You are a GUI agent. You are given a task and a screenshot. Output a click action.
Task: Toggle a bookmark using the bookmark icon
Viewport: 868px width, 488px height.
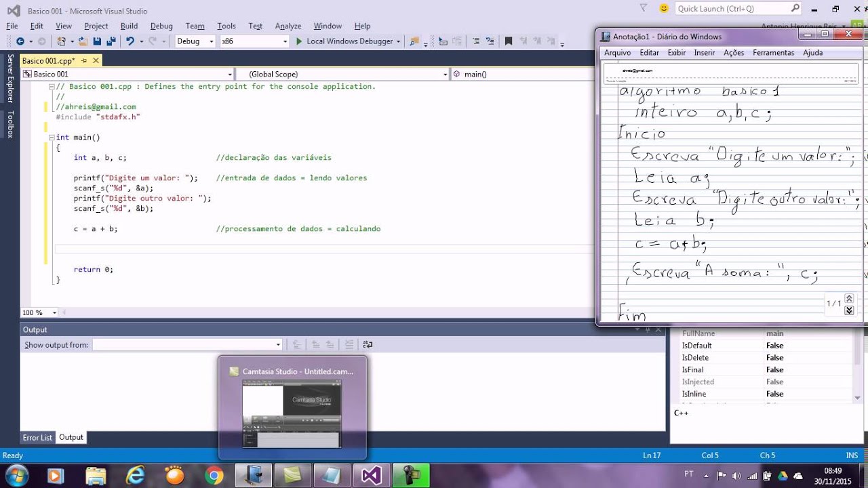(x=509, y=41)
